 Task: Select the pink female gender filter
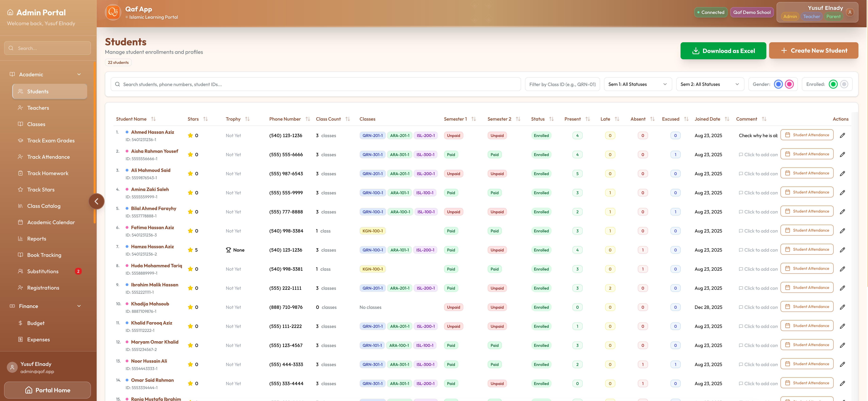click(789, 84)
